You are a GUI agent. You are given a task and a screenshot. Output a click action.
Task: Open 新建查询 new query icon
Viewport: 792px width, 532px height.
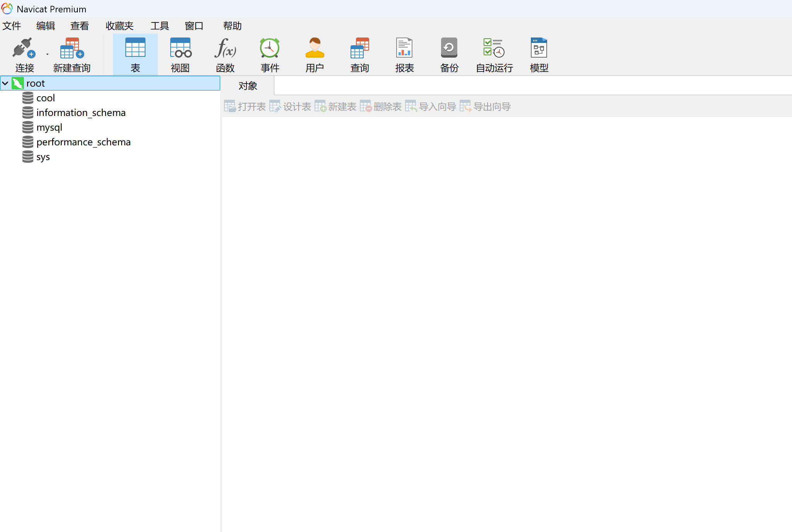click(x=72, y=48)
